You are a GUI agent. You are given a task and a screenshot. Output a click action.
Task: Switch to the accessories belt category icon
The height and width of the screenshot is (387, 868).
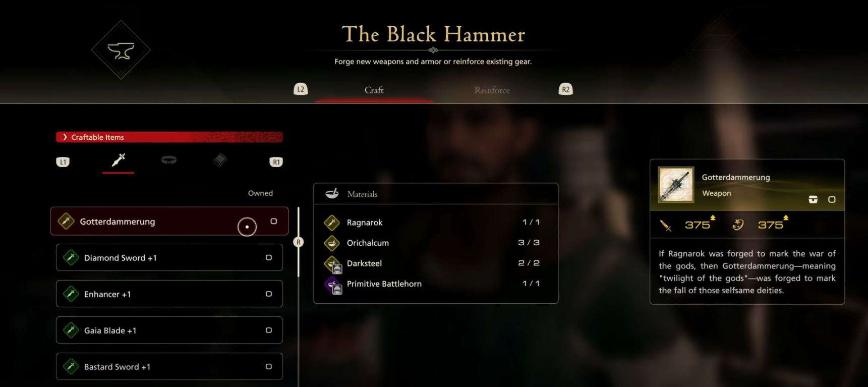tap(169, 160)
